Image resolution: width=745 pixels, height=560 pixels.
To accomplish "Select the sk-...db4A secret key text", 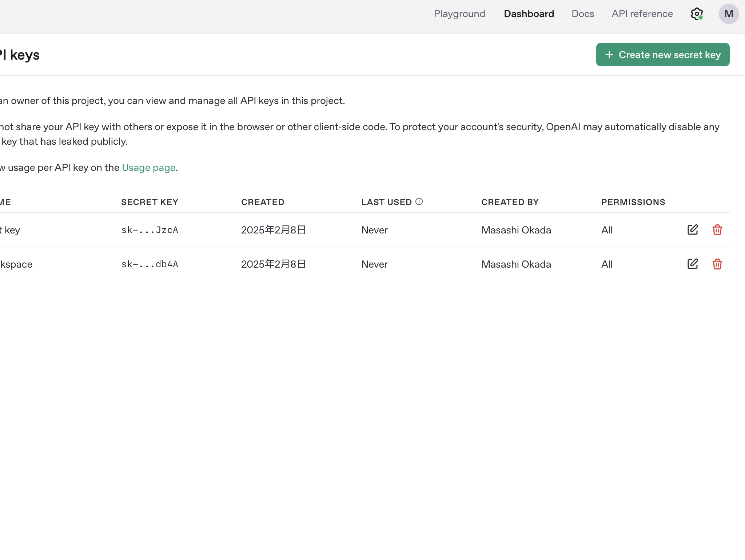I will (150, 264).
